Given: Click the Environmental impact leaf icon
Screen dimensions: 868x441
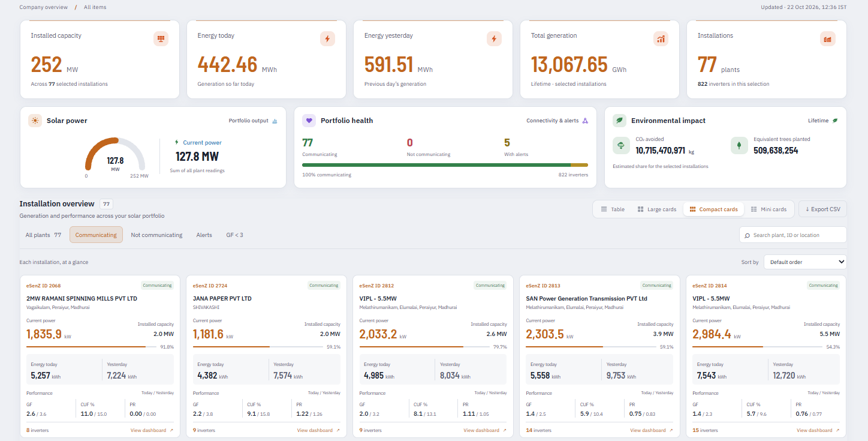Looking at the screenshot, I should (619, 121).
